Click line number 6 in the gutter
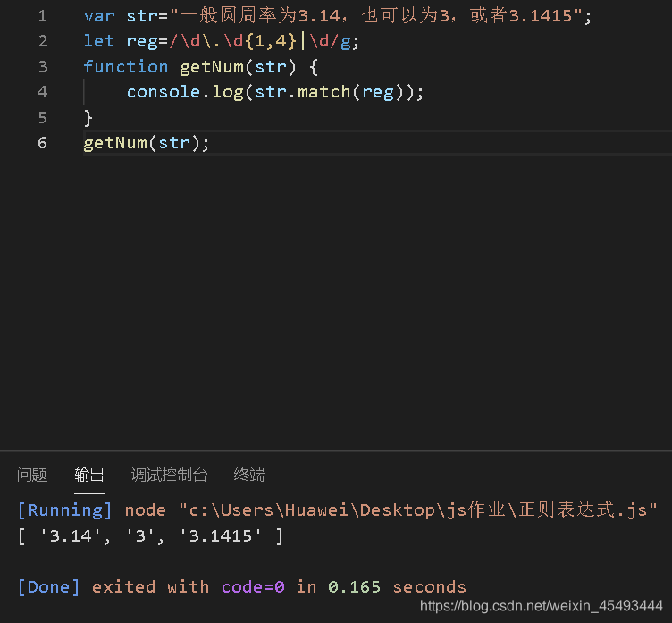672x623 pixels. [42, 143]
